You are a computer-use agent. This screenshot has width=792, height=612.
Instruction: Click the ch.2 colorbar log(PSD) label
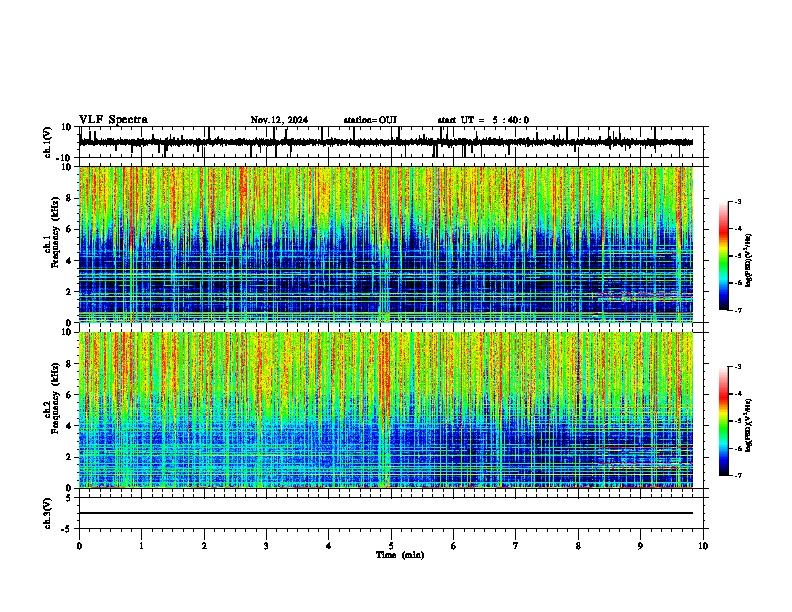click(x=749, y=425)
